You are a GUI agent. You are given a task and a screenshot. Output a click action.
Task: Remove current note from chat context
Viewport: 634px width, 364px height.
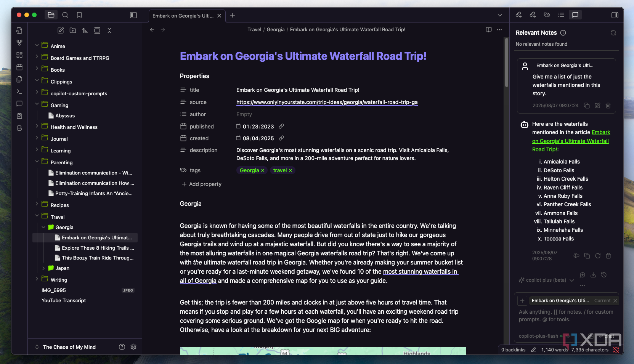click(615, 301)
